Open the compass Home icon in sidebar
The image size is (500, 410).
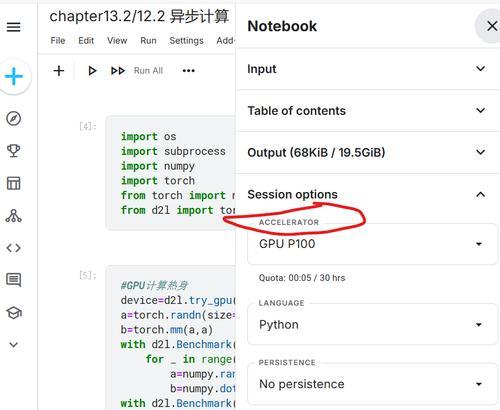[14, 118]
